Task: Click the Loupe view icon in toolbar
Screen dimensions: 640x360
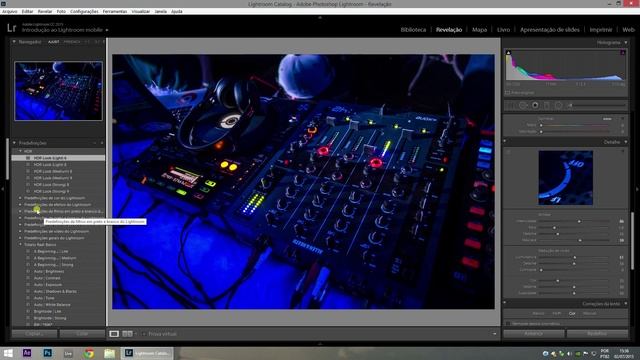Action: [x=114, y=334]
